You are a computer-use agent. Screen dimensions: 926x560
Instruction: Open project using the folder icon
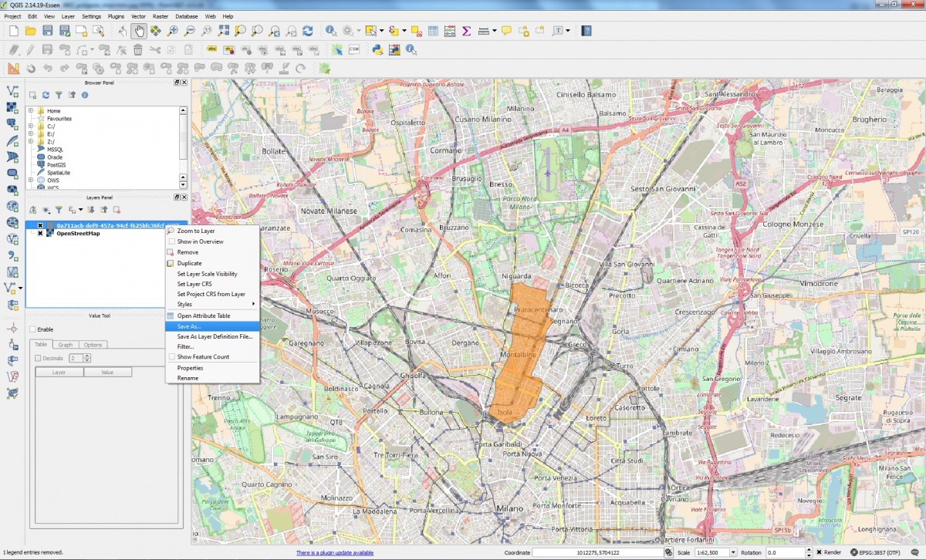pos(31,31)
